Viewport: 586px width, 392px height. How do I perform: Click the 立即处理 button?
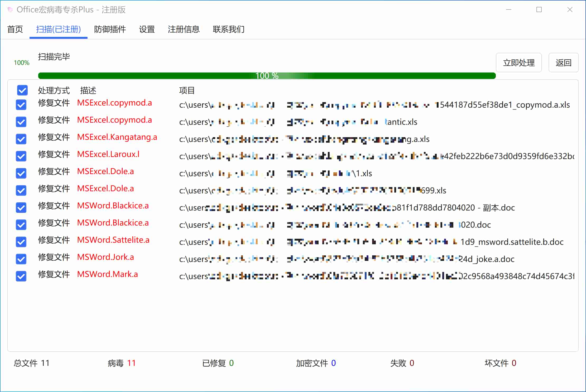click(x=518, y=63)
